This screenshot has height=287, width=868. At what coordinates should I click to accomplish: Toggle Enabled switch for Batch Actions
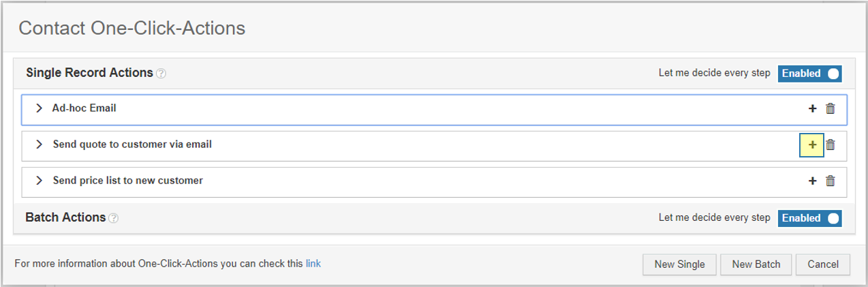810,218
